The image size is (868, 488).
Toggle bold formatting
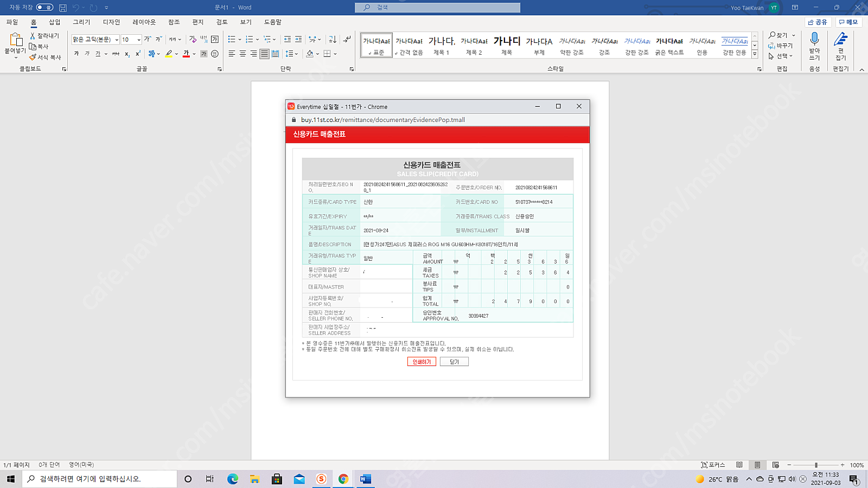(76, 54)
